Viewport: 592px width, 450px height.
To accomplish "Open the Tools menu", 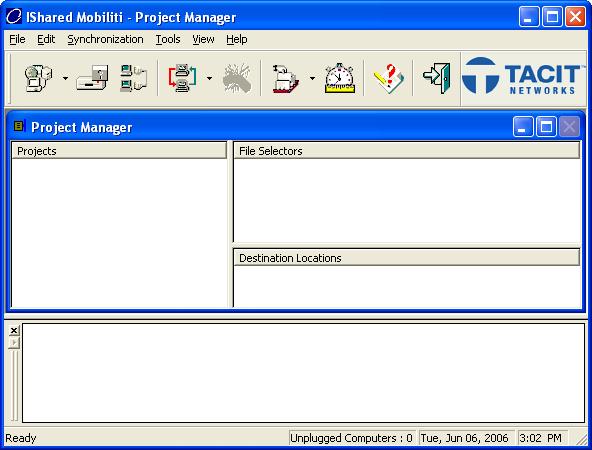I will 168,39.
